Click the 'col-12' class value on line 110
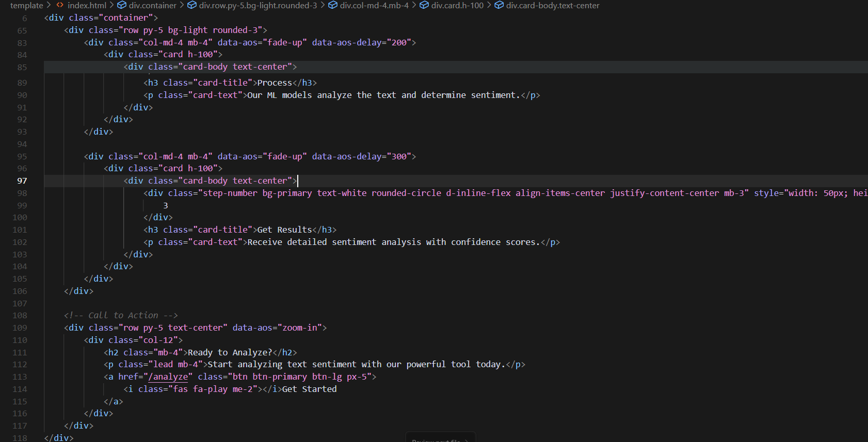This screenshot has height=442, width=868. 158,340
